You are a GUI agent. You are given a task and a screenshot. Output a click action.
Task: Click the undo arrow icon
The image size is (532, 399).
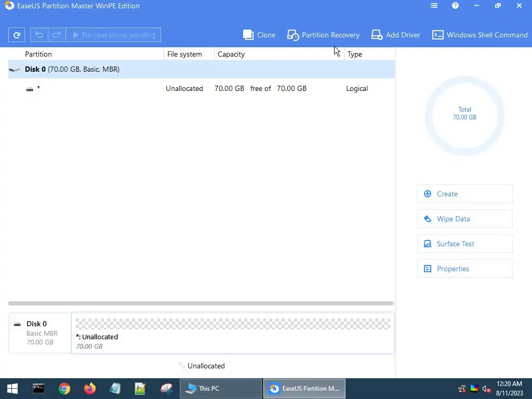click(39, 35)
